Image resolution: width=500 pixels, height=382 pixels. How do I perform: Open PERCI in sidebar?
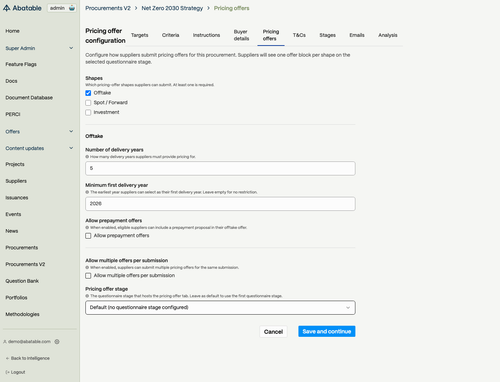[x=13, y=114]
